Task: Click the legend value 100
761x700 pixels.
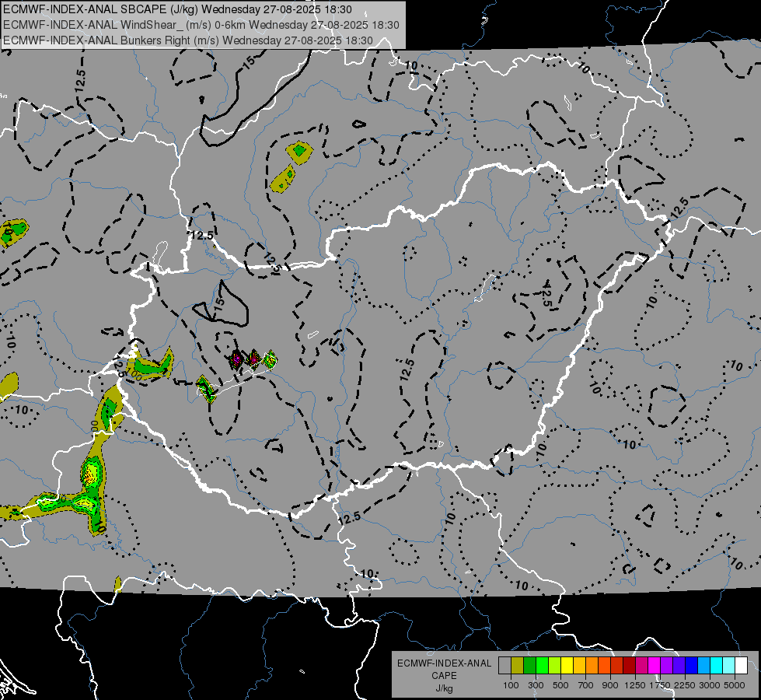Action: (x=511, y=685)
